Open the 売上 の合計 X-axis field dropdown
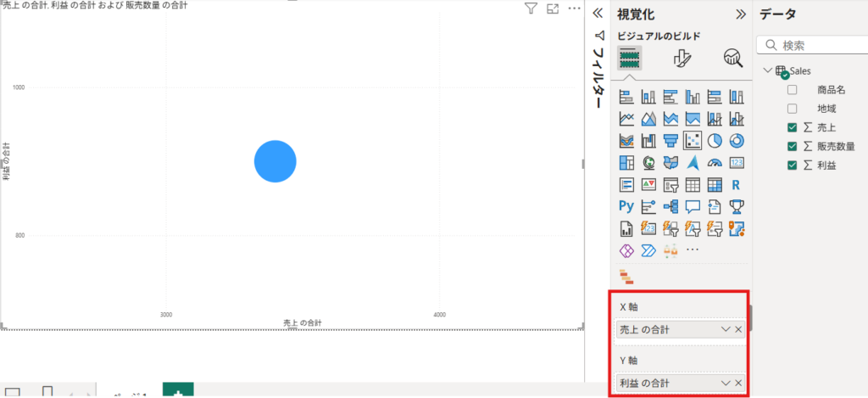 pos(725,329)
